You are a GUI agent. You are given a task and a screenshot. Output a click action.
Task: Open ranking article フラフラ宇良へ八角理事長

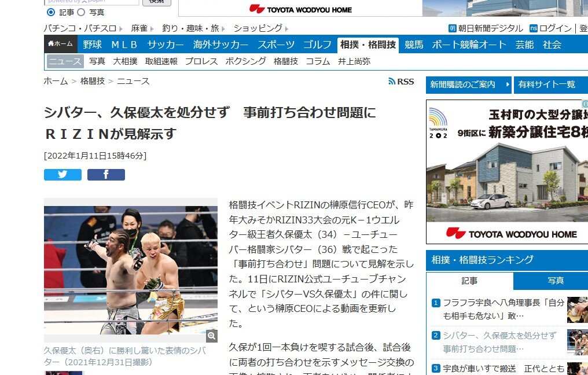tap(504, 310)
